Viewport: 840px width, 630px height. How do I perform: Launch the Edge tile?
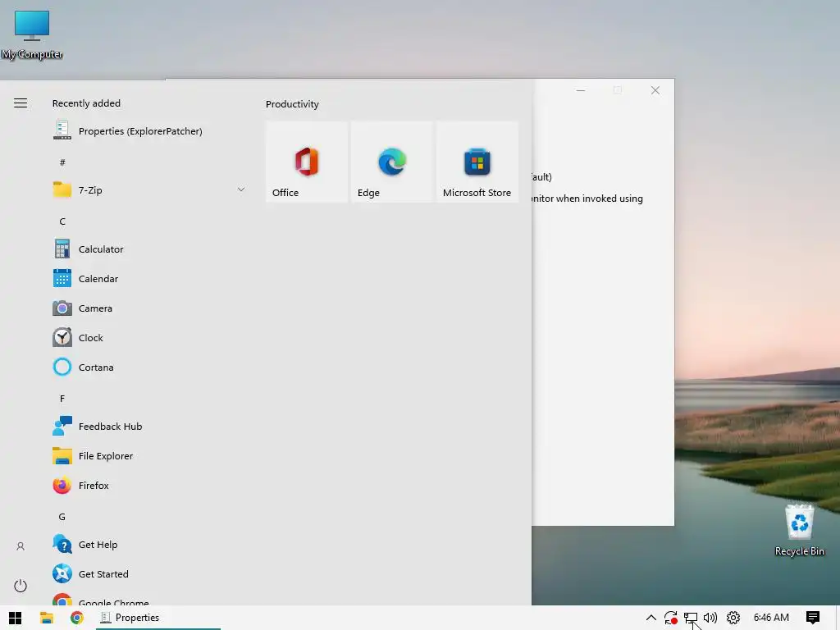coord(391,162)
